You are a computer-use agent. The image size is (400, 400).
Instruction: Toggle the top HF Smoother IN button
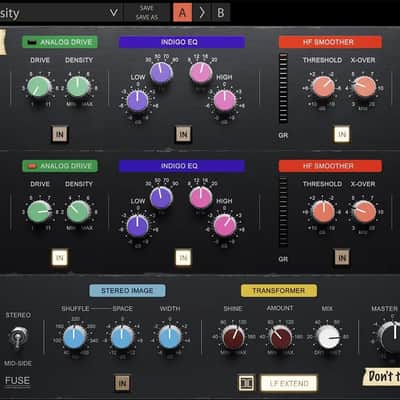click(342, 134)
